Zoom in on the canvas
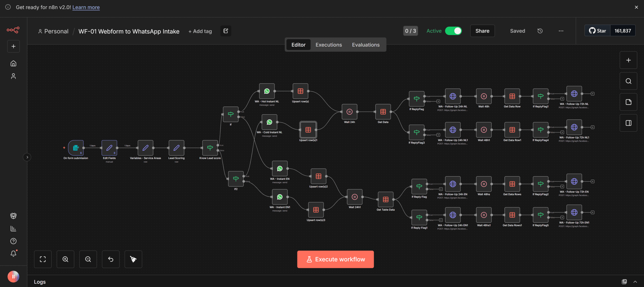 tap(65, 259)
